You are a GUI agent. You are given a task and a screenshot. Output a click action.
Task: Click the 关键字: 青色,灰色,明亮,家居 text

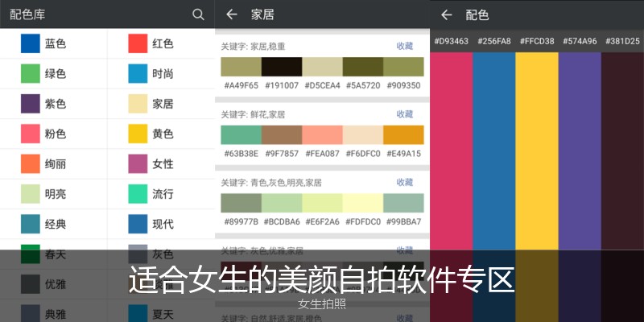click(x=271, y=183)
